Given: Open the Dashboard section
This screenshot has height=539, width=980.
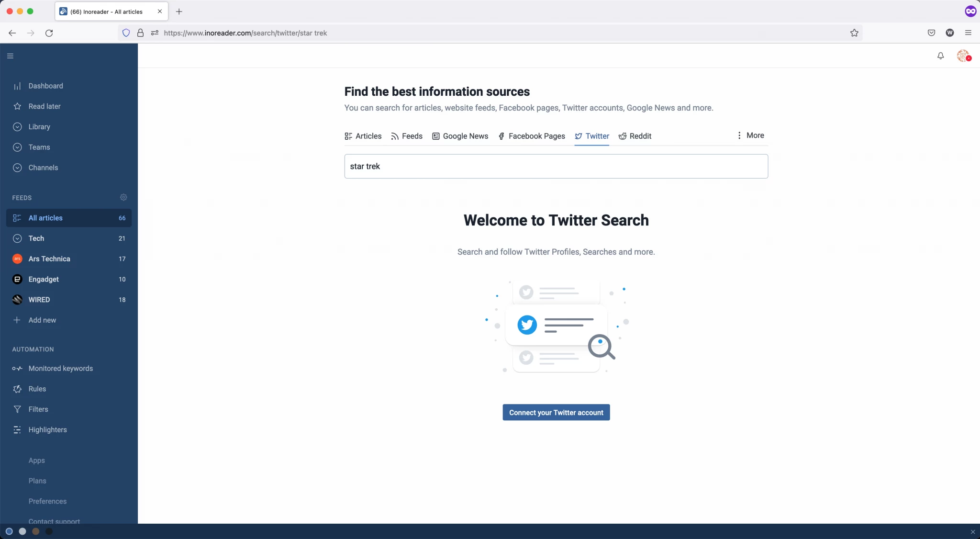Looking at the screenshot, I should point(45,86).
